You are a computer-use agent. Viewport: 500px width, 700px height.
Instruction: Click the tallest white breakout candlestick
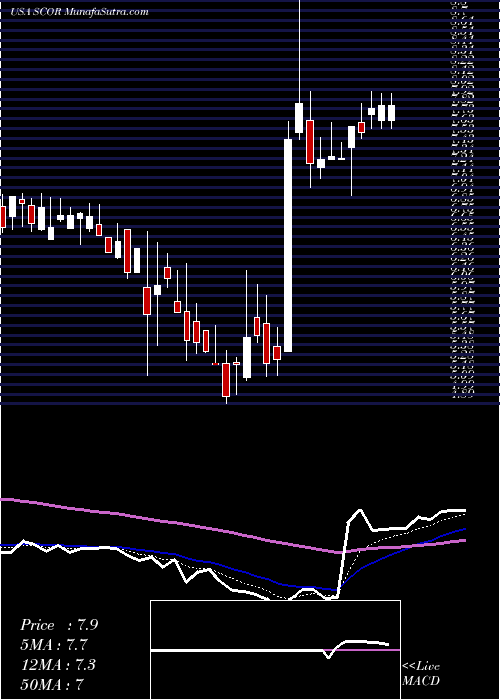click(x=288, y=246)
